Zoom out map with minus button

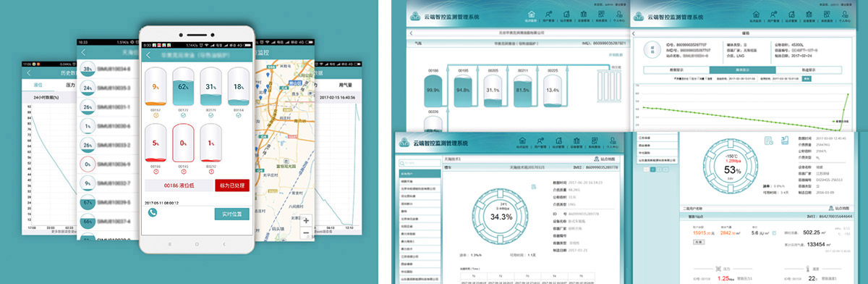pos(306,233)
